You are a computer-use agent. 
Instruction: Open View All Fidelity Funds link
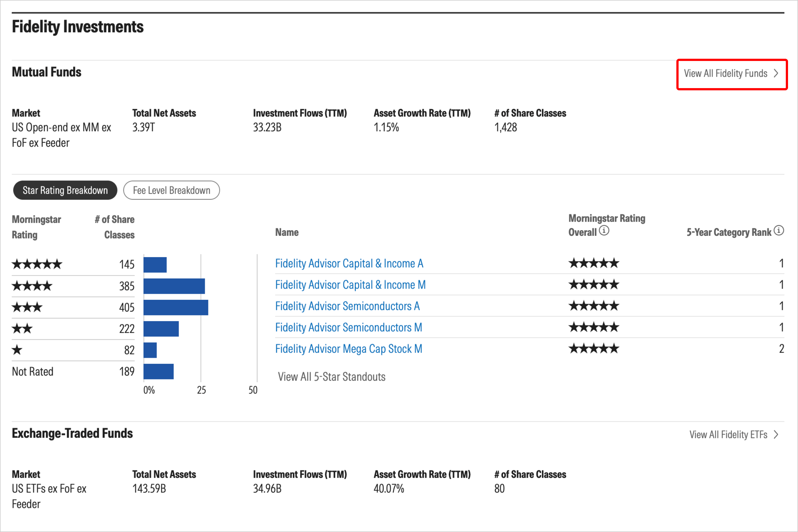[725, 73]
